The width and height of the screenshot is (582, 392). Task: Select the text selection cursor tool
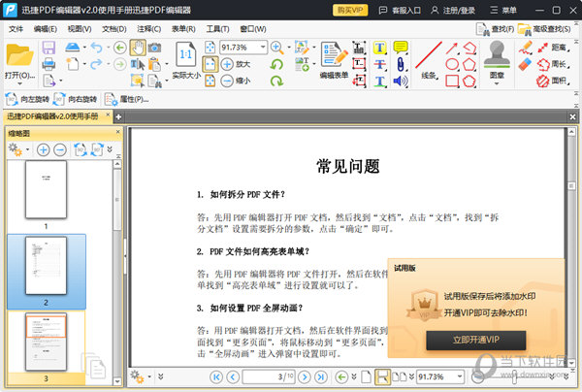click(138, 64)
